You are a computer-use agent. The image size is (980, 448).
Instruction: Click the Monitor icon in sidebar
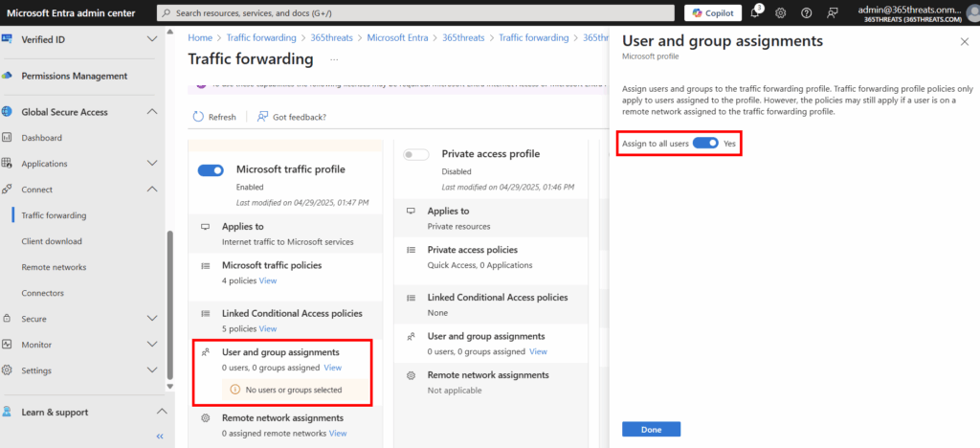pyautogui.click(x=7, y=345)
